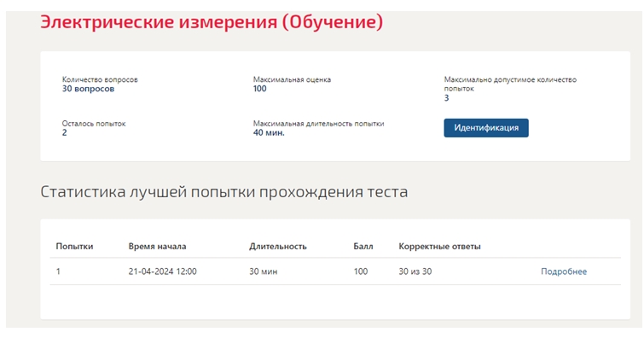Select the Максимально допустимое количество попыток label
Image resolution: width=644 pixels, height=338 pixels.
coord(510,84)
